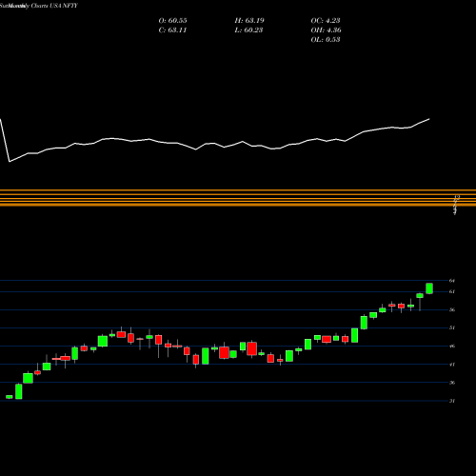The width and height of the screenshot is (476, 476).
Task: Click the end point of the white line chart
Action: coord(429,119)
